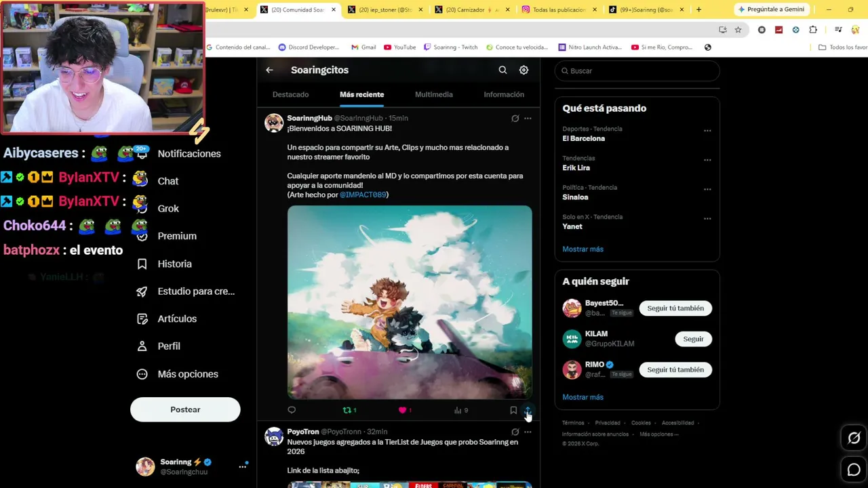Click SoaringHub's profile avatar
This screenshot has height=488, width=868.
coord(274,123)
